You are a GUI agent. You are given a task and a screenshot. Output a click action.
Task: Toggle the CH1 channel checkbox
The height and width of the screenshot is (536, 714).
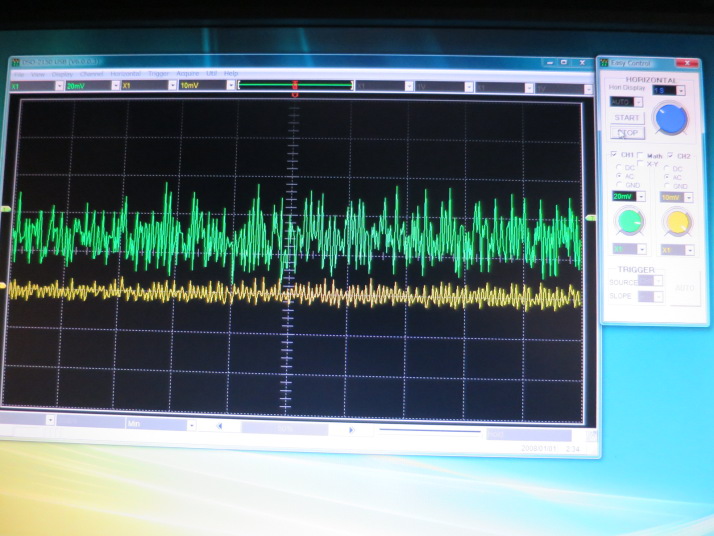pos(614,156)
